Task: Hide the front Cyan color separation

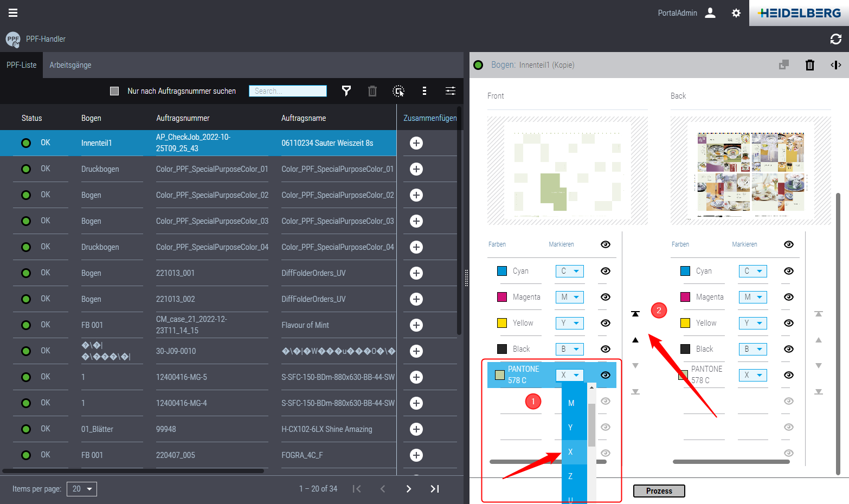Action: (606, 271)
